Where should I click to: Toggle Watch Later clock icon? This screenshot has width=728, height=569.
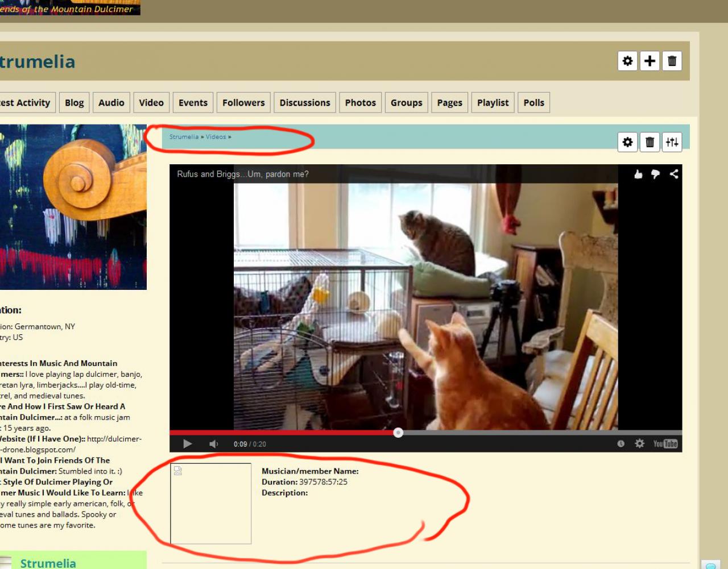(x=621, y=444)
